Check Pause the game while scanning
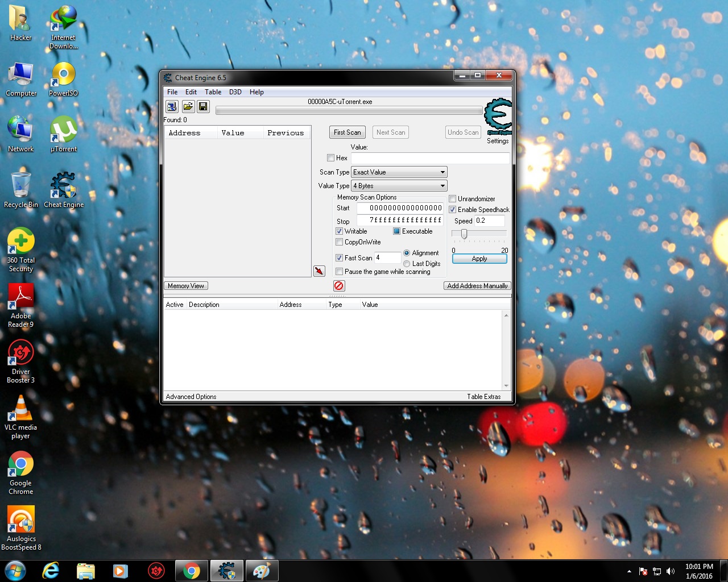 click(339, 272)
